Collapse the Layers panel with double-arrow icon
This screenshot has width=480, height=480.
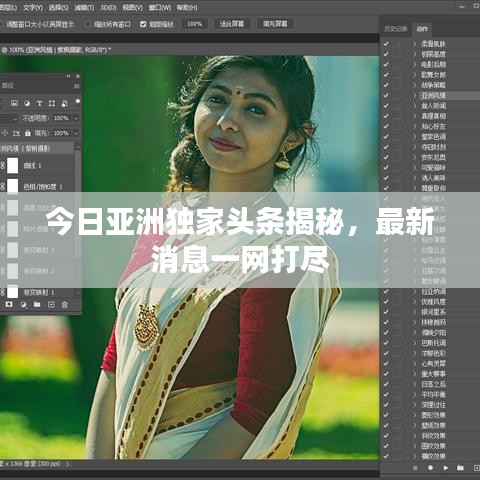point(68,76)
